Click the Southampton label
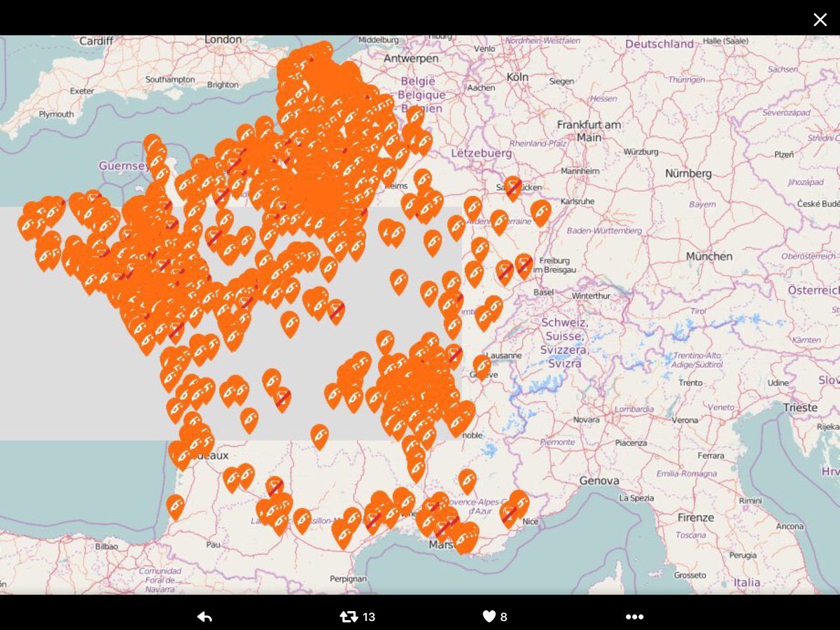The width and height of the screenshot is (840, 630). (x=170, y=79)
